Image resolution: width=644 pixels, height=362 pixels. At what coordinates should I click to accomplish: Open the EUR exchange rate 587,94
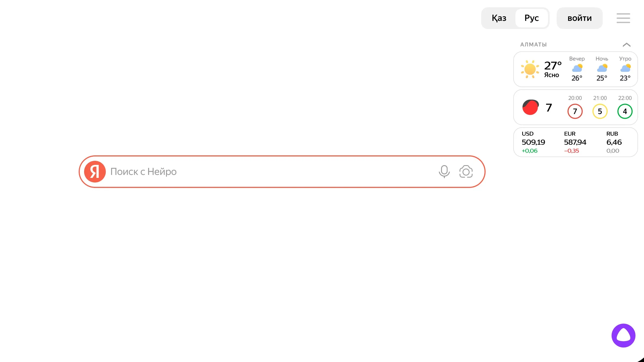click(575, 142)
